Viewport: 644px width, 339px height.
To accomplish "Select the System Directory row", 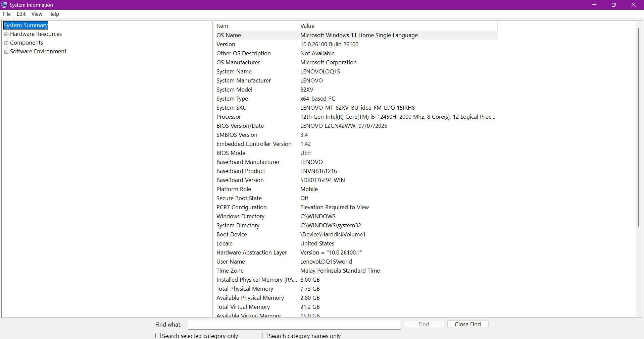I will point(356,225).
